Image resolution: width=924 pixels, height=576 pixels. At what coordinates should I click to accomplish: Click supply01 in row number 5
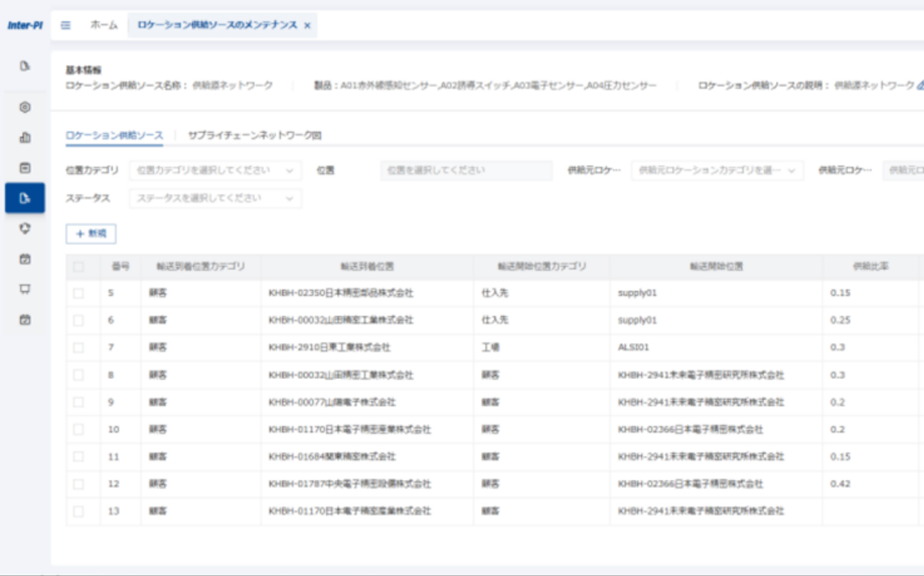coord(637,293)
